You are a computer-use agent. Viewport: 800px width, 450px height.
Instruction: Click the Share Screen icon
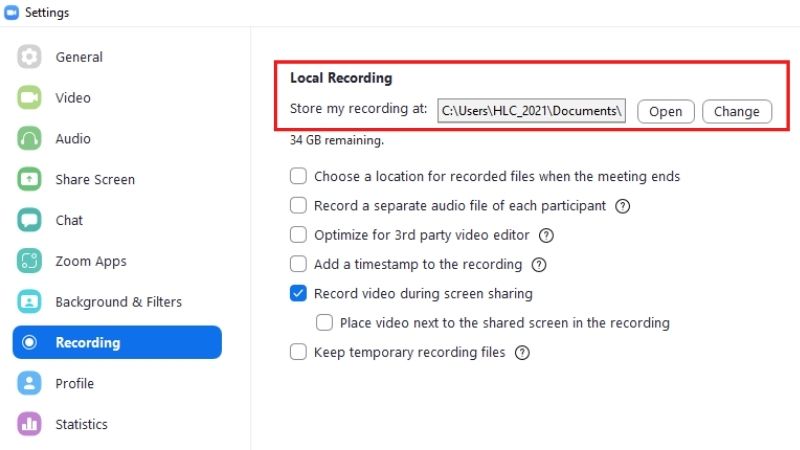pyautogui.click(x=29, y=179)
